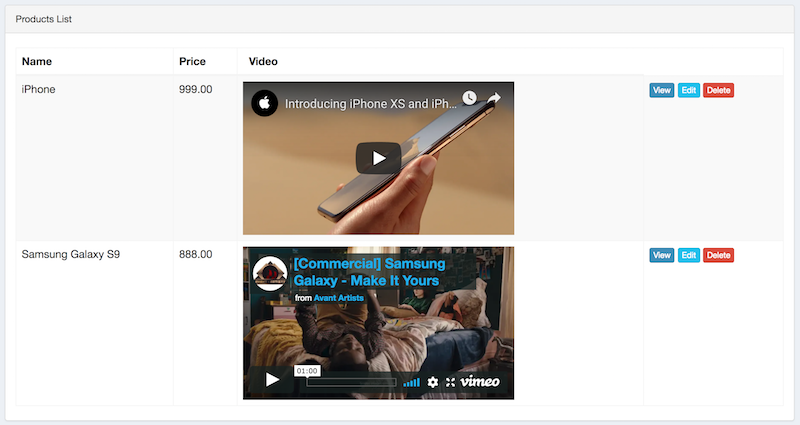
Task: Adjust the Vimeo volume bars
Action: point(411,382)
